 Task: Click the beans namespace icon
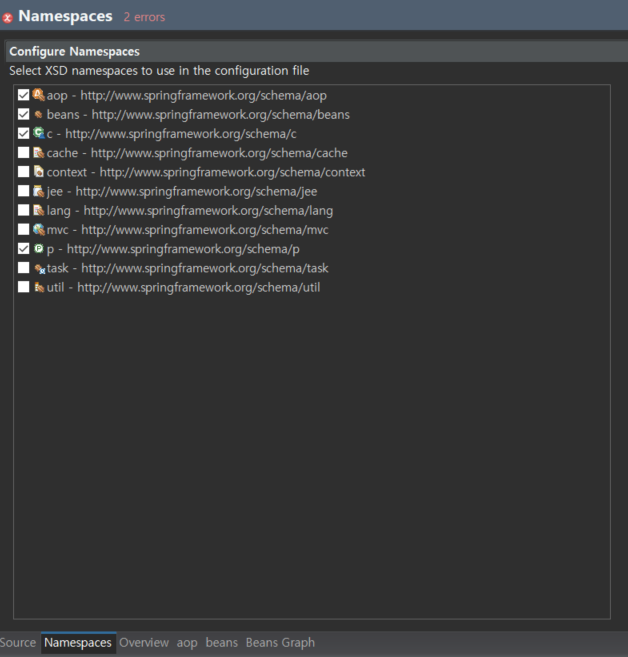39,114
